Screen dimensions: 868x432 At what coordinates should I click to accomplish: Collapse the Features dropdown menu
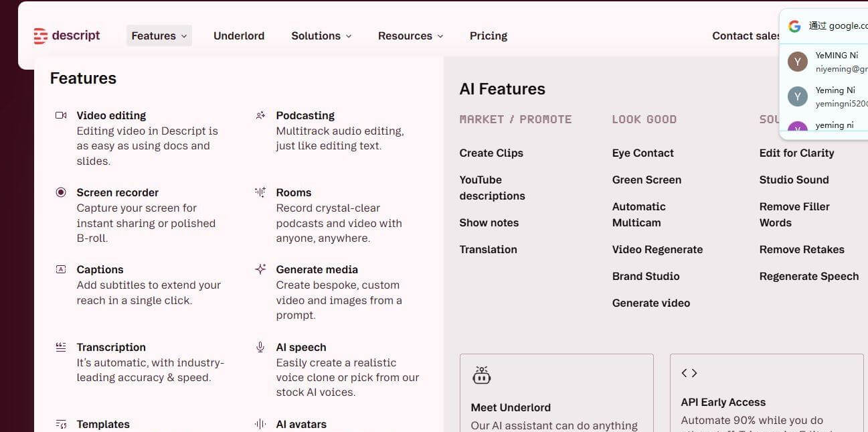(159, 35)
